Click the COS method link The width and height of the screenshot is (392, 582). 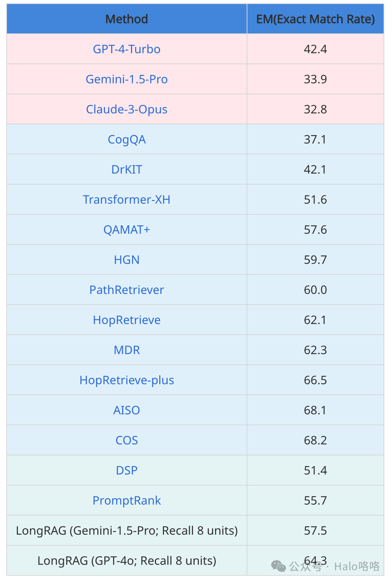point(127,440)
